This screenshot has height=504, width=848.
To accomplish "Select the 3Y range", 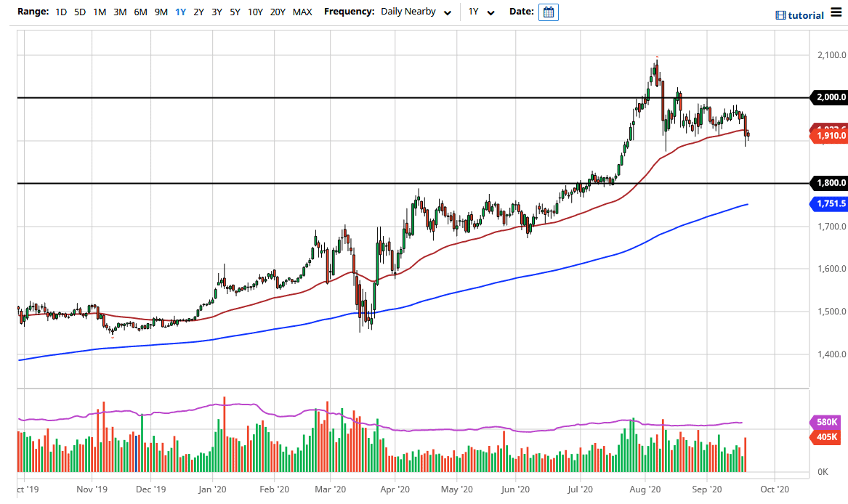I will click(217, 12).
